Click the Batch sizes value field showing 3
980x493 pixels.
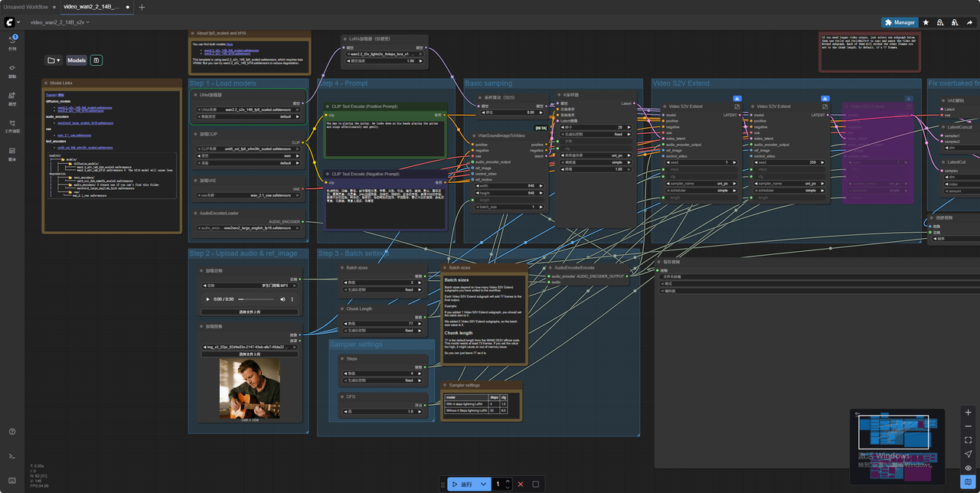tap(382, 282)
